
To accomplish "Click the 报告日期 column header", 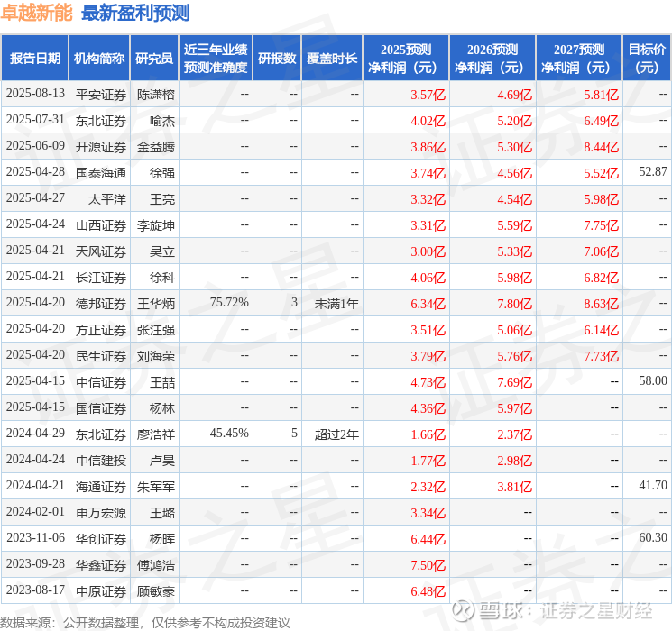I will tap(34, 59).
